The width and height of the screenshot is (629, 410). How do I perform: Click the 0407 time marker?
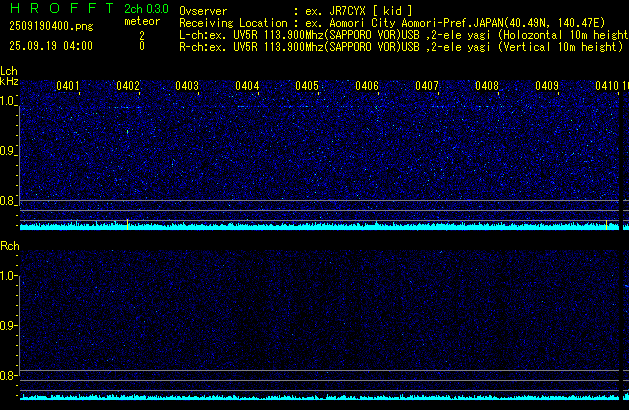tap(427, 86)
